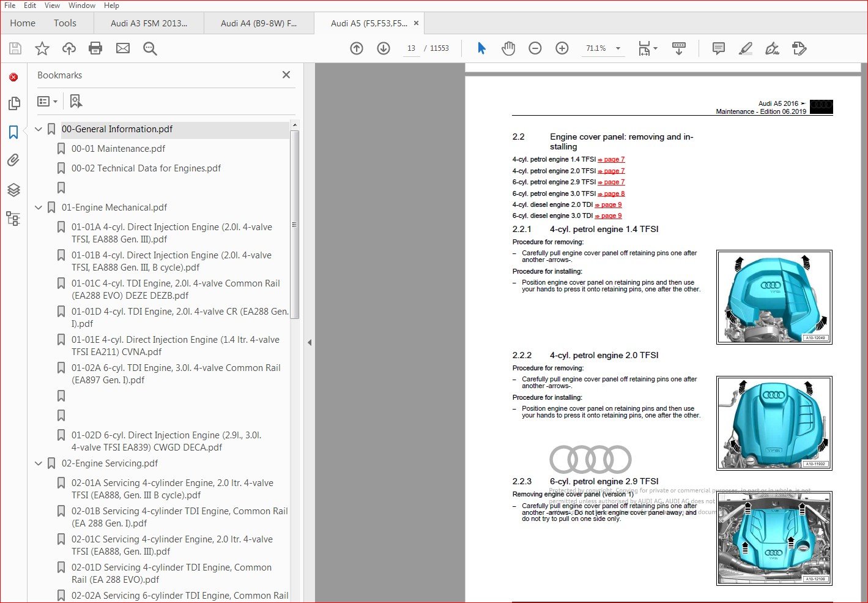Open 00-02 Technical Data for Engines.pdf bookmark

point(146,168)
